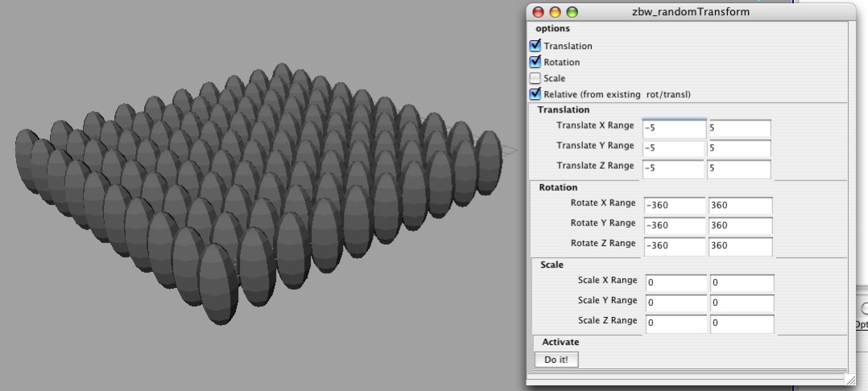This screenshot has height=391, width=868.
Task: Select Translate X Range maximum field
Action: 739,128
